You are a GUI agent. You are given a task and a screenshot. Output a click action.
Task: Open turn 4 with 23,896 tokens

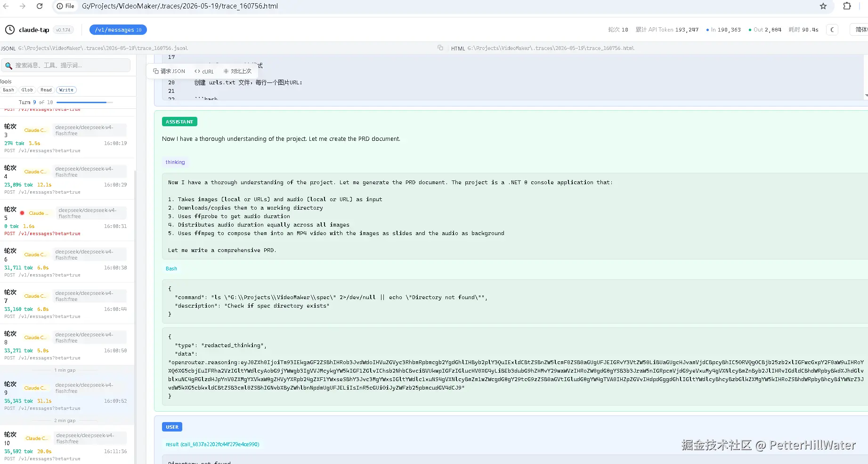coord(67,179)
